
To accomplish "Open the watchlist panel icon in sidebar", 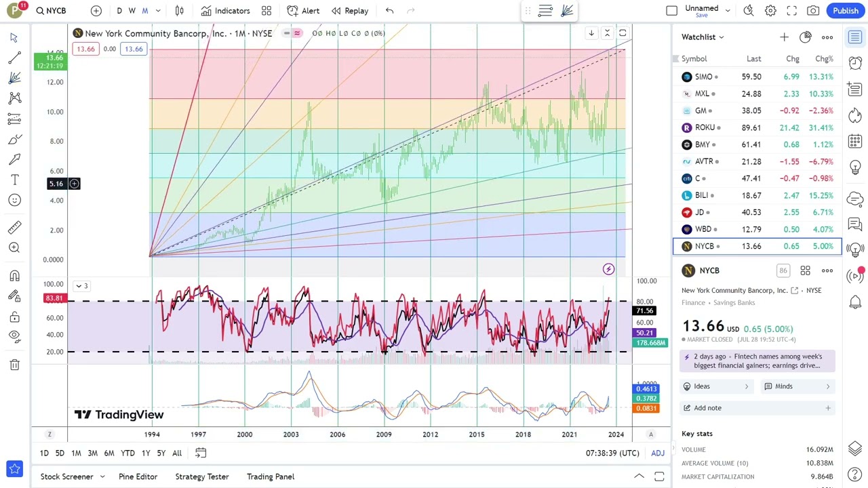I will coord(855,37).
